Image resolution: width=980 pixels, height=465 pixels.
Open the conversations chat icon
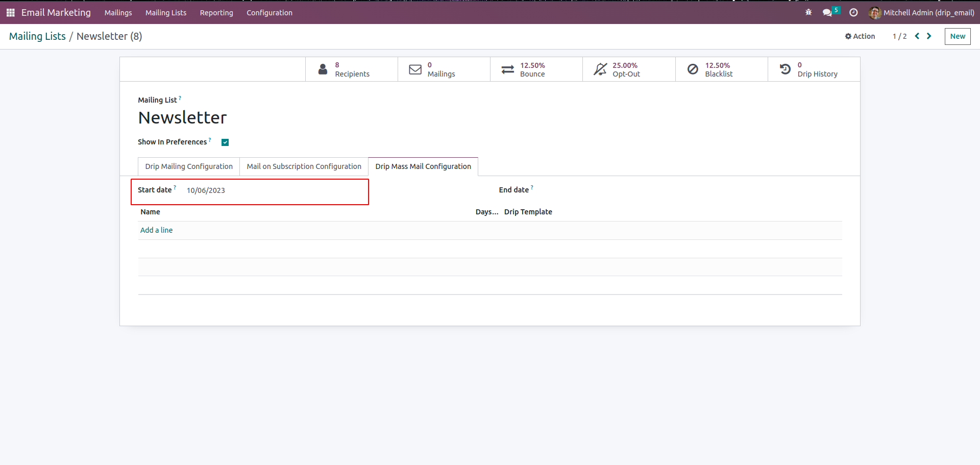coord(827,13)
